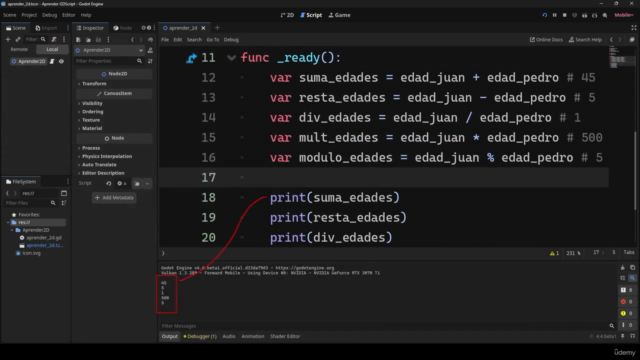Open the Debugger (1) bottom panel tab
The height and width of the screenshot is (360, 640).
click(200, 336)
